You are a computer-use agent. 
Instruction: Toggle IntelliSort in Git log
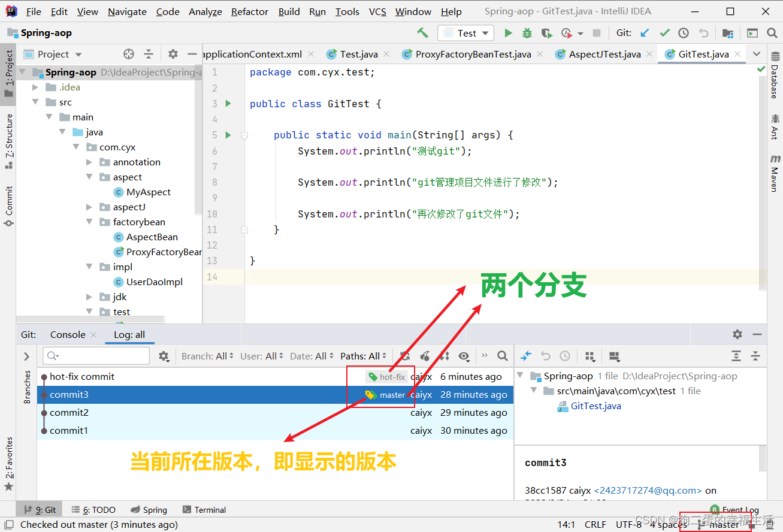444,356
